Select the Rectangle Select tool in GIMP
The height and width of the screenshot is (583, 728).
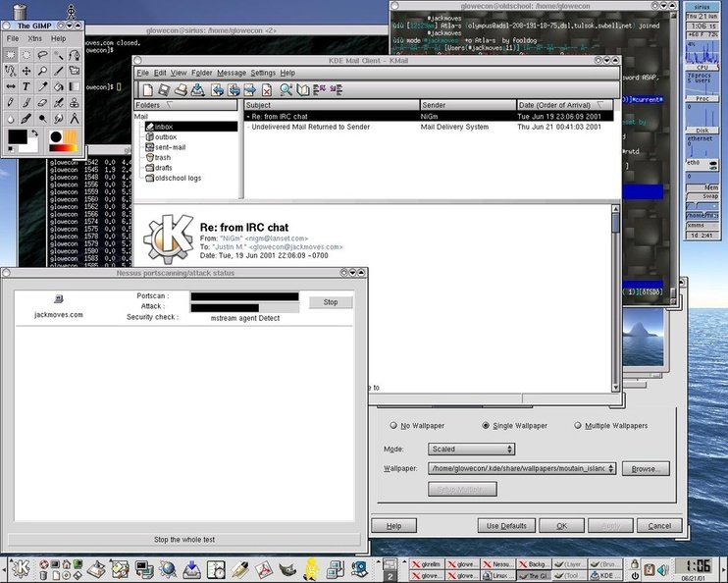10,55
